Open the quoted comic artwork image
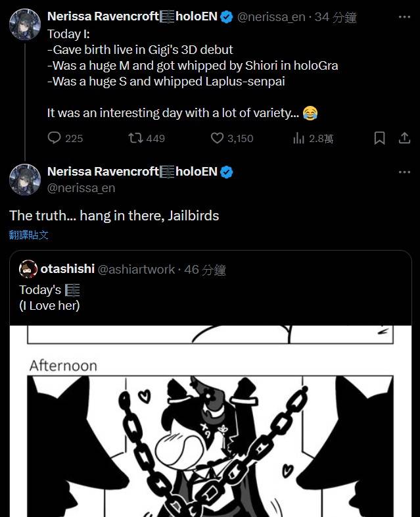The width and height of the screenshot is (420, 517). click(210, 421)
